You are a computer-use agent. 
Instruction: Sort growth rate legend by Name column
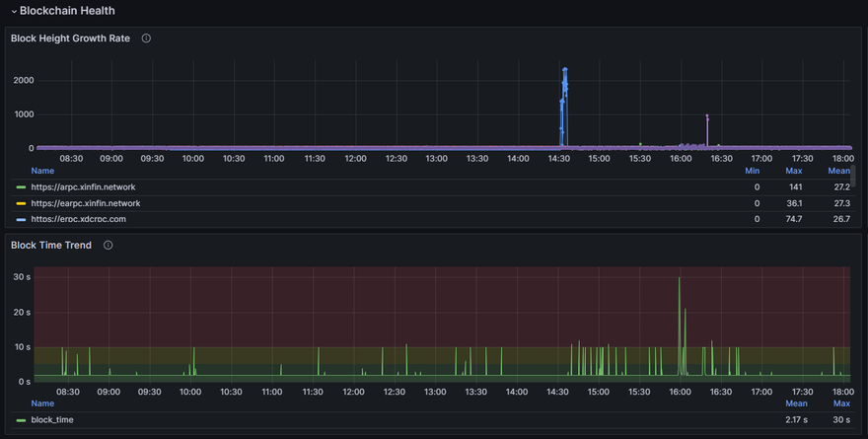click(42, 171)
